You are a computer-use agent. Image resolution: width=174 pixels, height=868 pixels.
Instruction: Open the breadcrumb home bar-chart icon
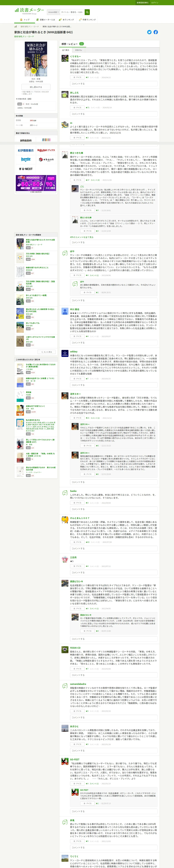(16, 26)
